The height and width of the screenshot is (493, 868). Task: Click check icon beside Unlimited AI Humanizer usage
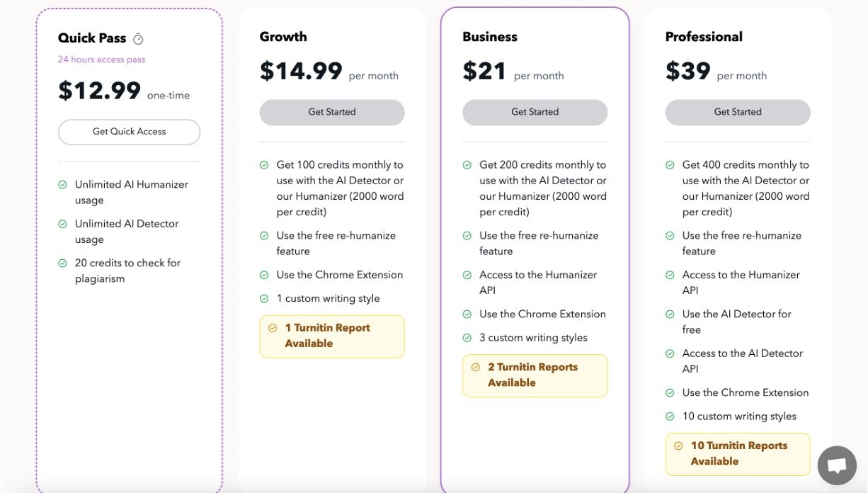click(x=63, y=185)
